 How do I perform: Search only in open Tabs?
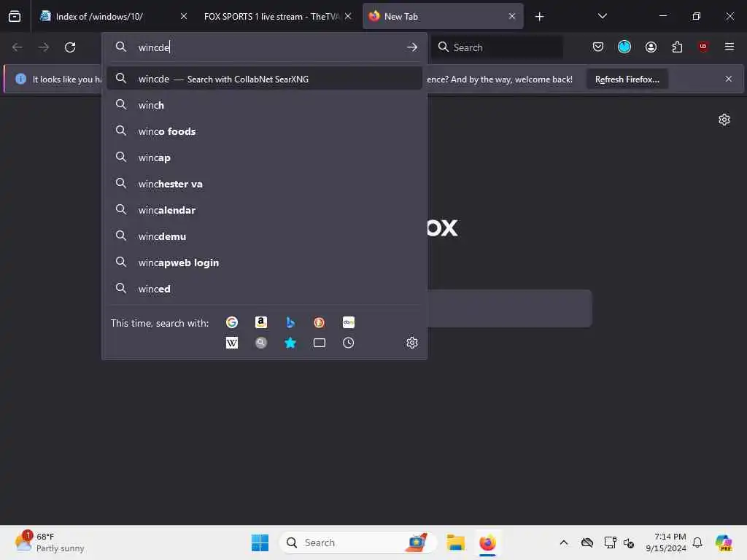tap(320, 343)
